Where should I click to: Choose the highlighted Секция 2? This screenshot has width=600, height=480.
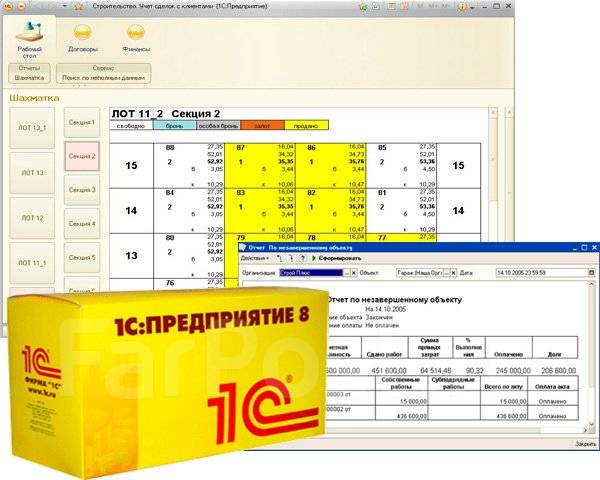[82, 156]
